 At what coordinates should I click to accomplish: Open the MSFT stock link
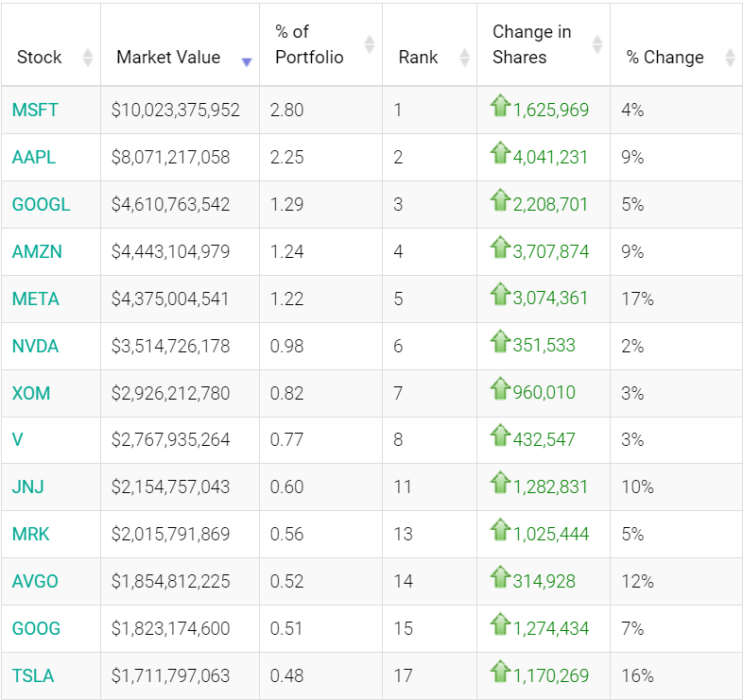coord(35,110)
